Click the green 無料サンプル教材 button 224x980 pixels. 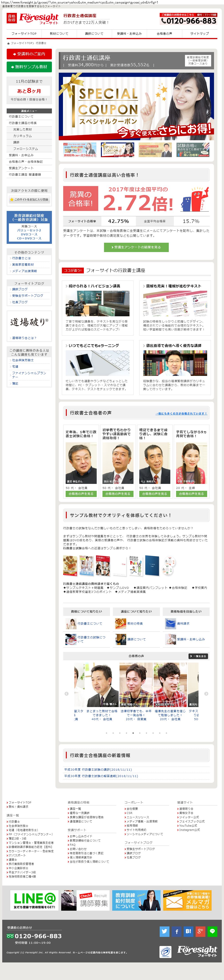pyautogui.click(x=29, y=67)
